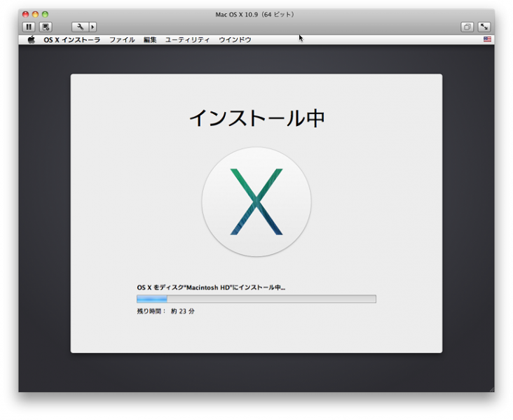Open the Apple menu
The height and width of the screenshot is (420, 513).
click(31, 40)
